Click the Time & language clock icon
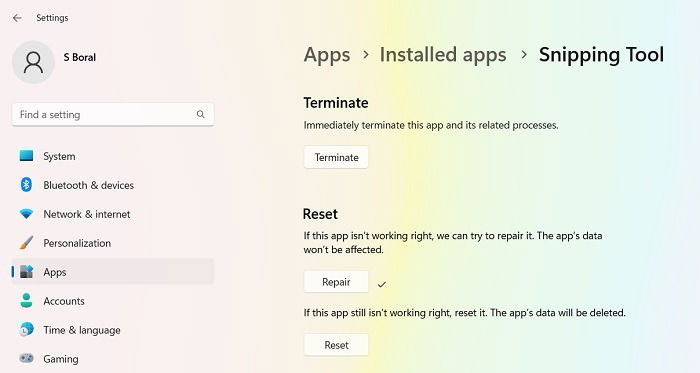This screenshot has width=700, height=373. (x=26, y=330)
